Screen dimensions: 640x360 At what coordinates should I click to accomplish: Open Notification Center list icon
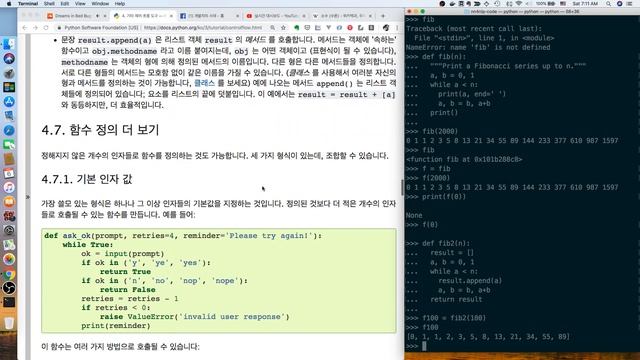(x=629, y=3)
